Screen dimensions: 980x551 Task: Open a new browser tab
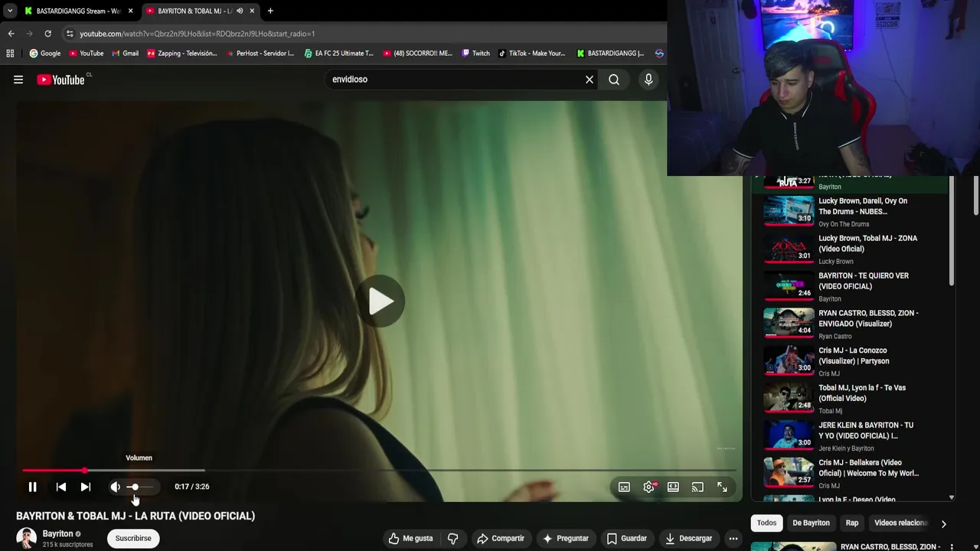point(270,11)
